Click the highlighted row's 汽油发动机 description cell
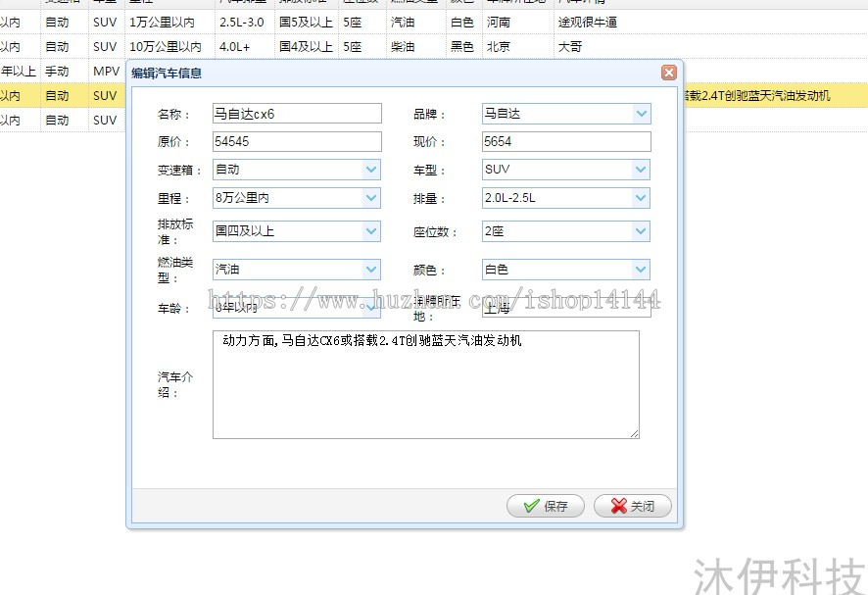868x595 pixels. 757,95
